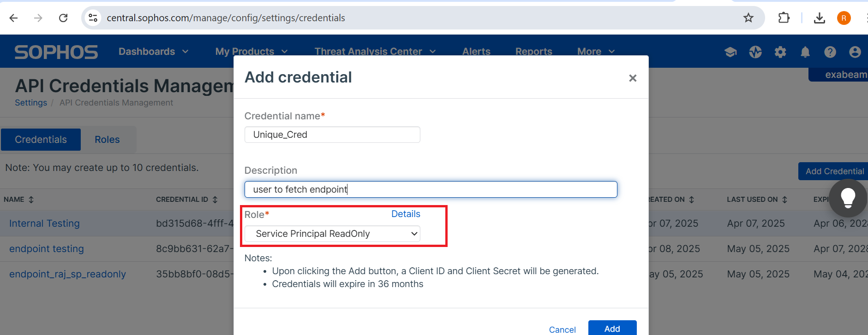The image size is (868, 335).
Task: Open the browser extensions puzzle icon
Action: coord(784,18)
